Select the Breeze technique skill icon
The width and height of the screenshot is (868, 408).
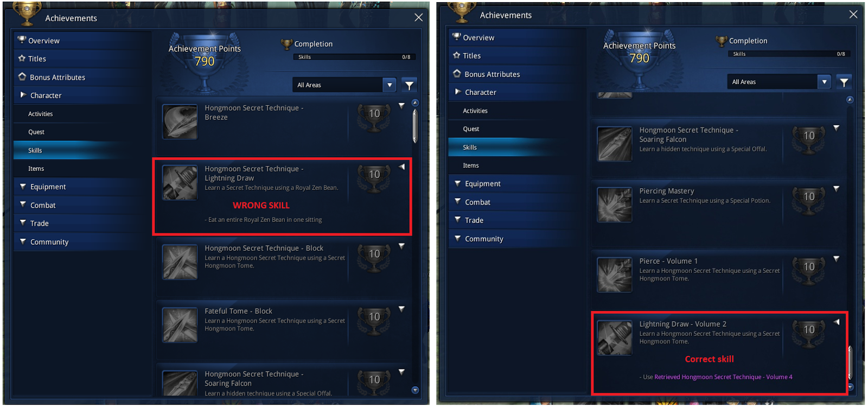click(x=180, y=122)
